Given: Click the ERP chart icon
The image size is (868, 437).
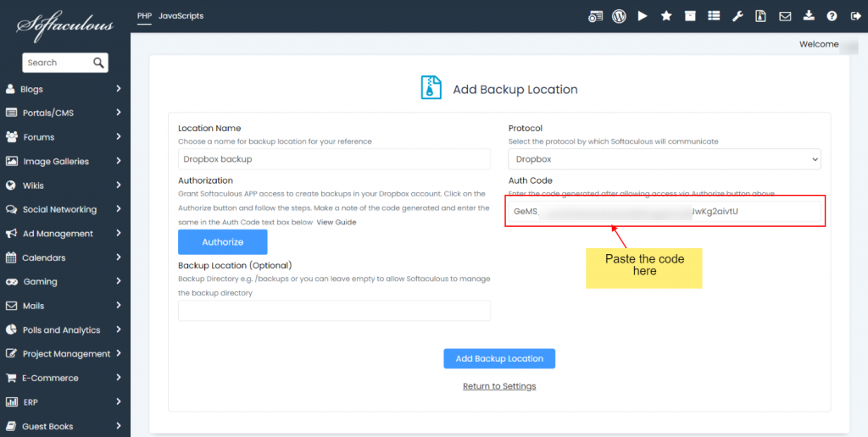Looking at the screenshot, I should (12, 402).
